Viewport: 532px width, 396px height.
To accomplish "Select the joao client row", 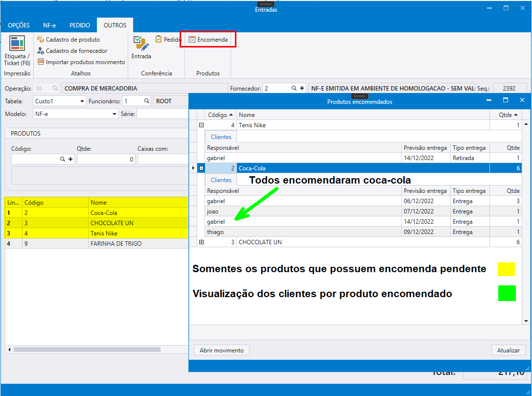I will (363, 211).
